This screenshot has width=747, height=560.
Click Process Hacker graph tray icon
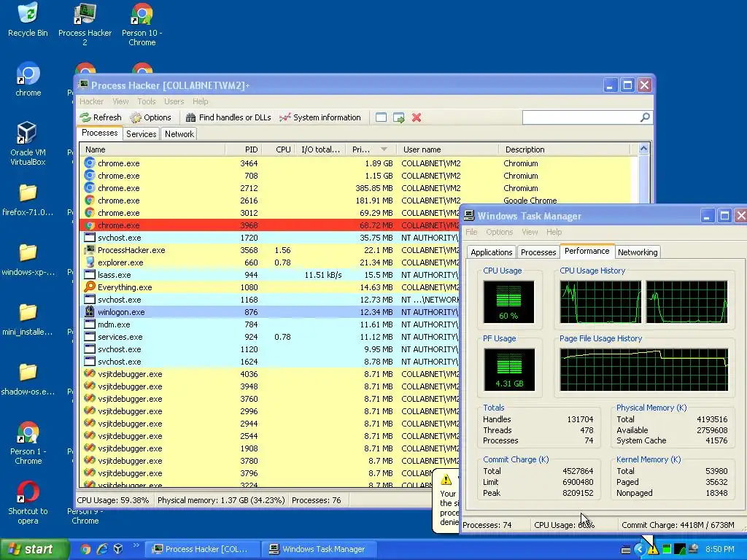680,550
